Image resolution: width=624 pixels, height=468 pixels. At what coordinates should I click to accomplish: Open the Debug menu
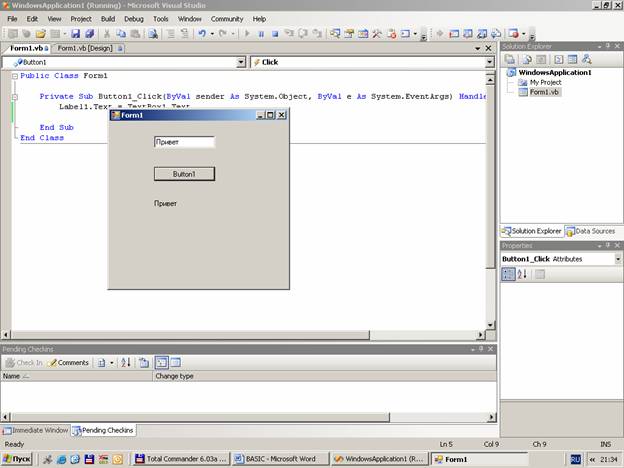pos(134,19)
